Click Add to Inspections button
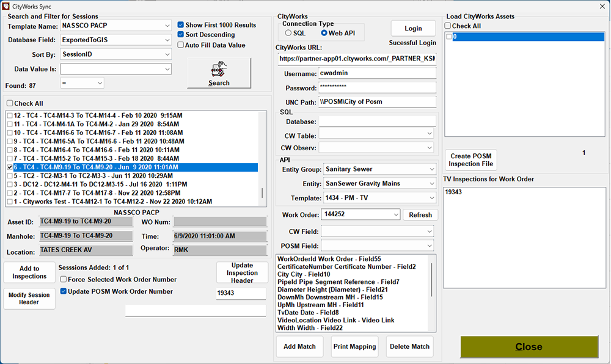The height and width of the screenshot is (364, 611). pyautogui.click(x=29, y=272)
